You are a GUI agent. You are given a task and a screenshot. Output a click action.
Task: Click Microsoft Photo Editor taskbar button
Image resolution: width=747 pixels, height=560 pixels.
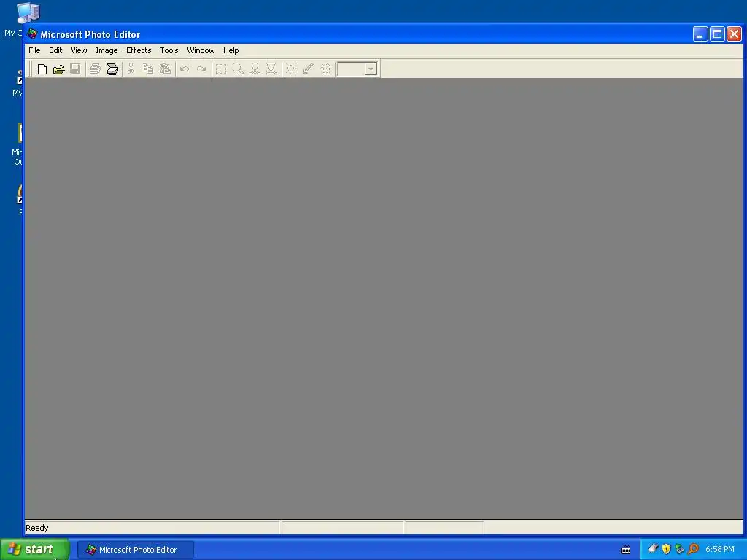click(x=135, y=550)
